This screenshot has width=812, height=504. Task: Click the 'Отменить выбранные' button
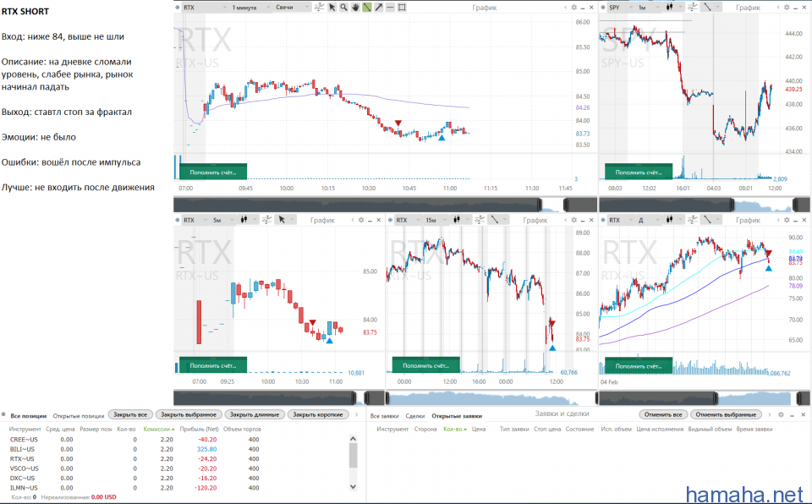[x=726, y=415]
